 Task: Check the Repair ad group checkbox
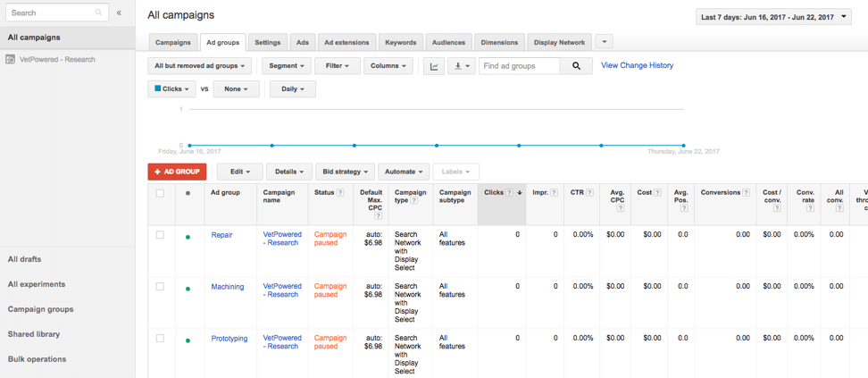tap(160, 235)
